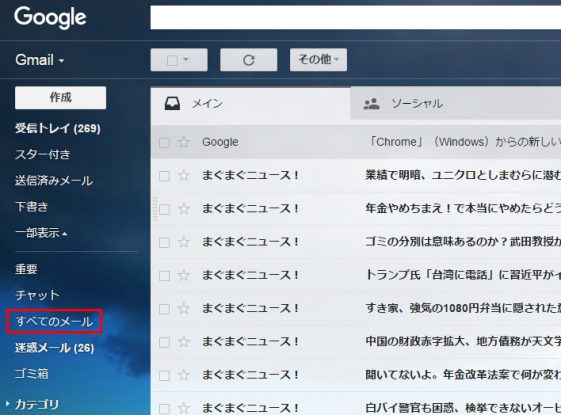The height and width of the screenshot is (415, 561).
Task: Open the トランプ氏「台湾に電話」 email
Action: point(463,275)
